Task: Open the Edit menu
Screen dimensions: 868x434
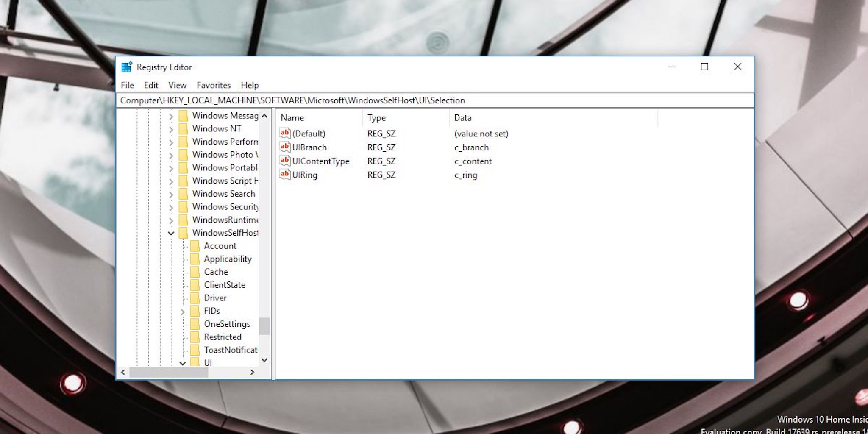Action: click(151, 85)
